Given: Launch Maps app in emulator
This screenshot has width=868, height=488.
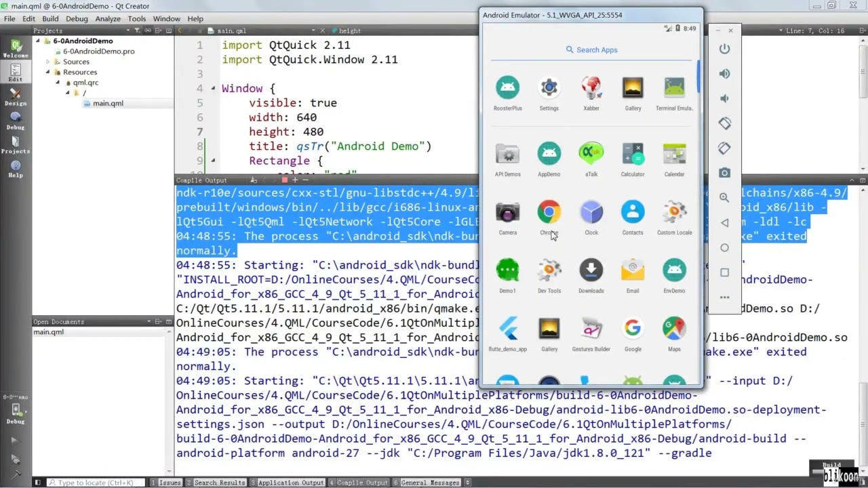Looking at the screenshot, I should (674, 334).
